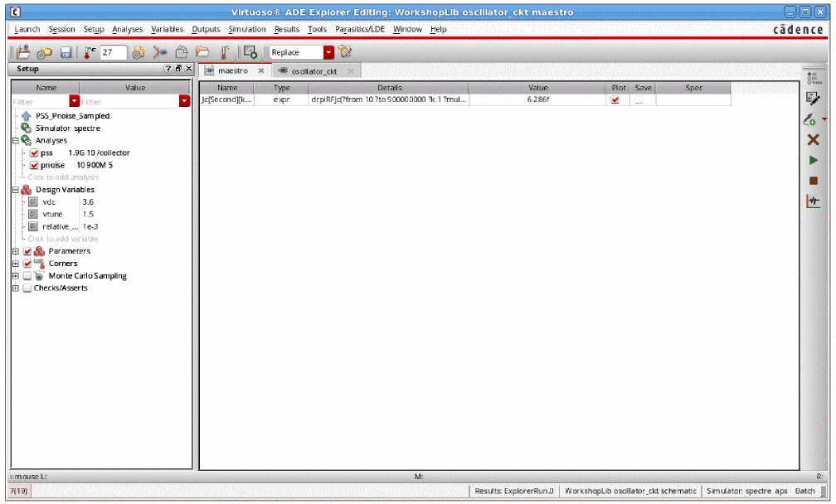
Task: Click the temperature input field showing 27
Action: pyautogui.click(x=114, y=52)
